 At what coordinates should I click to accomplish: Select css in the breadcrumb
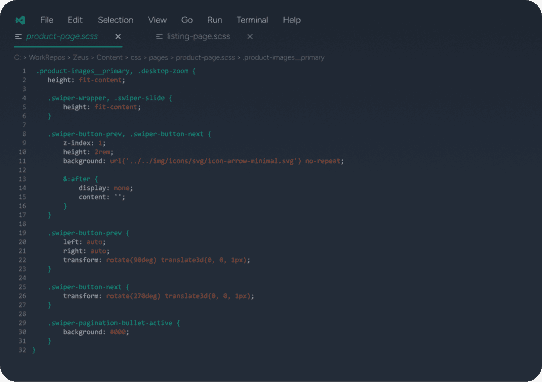[x=136, y=57]
